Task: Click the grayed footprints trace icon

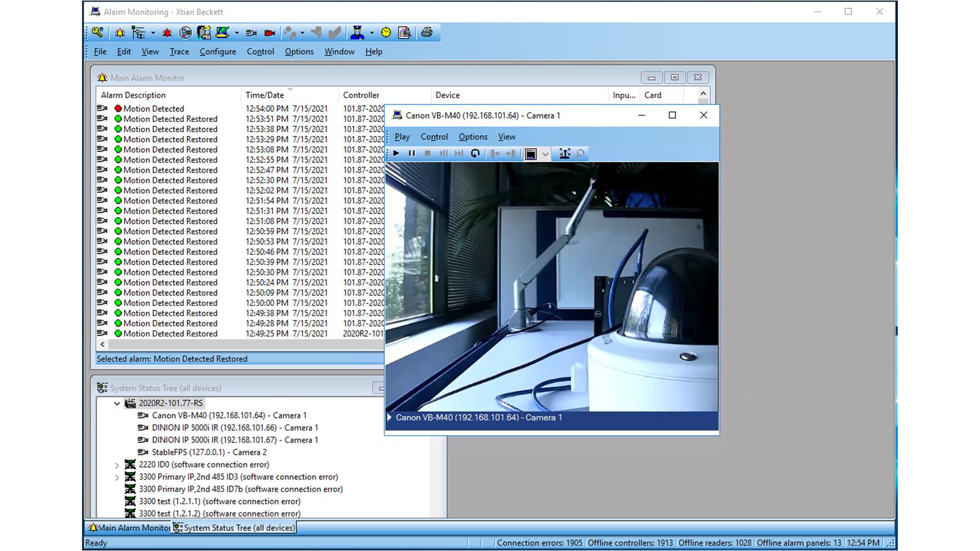Action: (x=289, y=33)
